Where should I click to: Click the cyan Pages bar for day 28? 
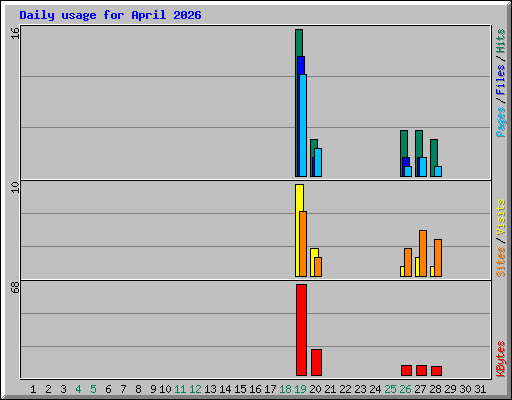438,171
